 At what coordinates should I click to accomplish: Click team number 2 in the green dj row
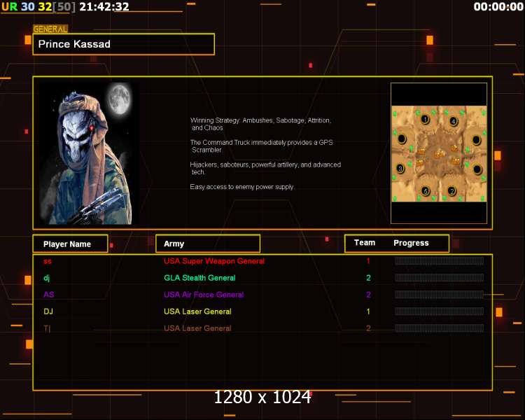tap(368, 278)
